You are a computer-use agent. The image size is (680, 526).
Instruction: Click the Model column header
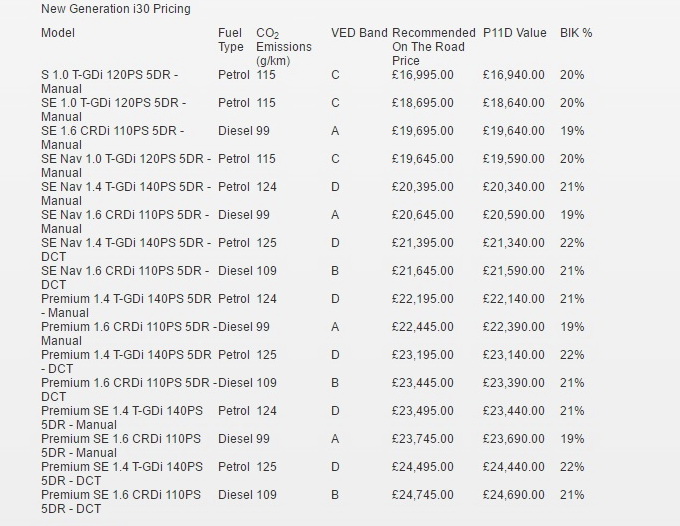[58, 33]
